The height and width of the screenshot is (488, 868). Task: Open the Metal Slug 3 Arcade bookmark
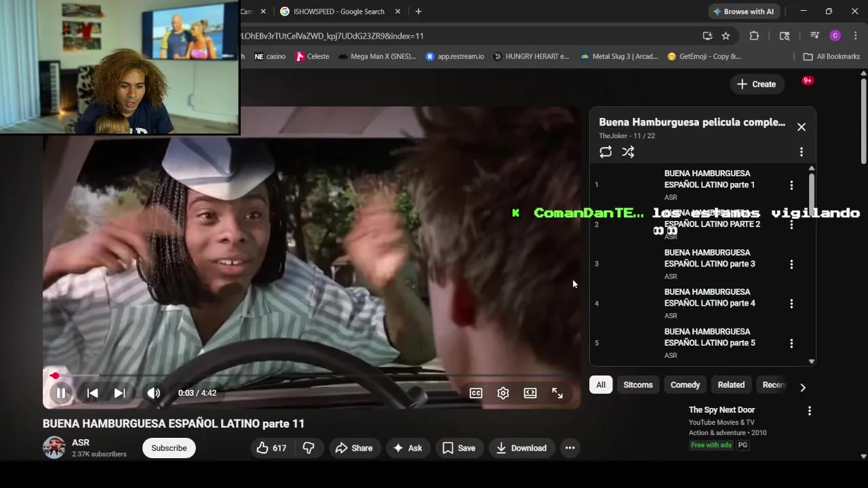pos(619,56)
